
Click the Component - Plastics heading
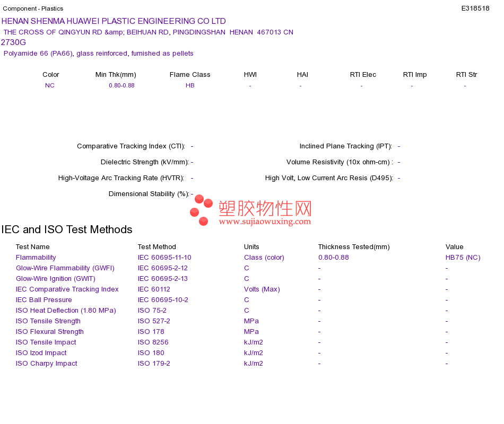[33, 8]
